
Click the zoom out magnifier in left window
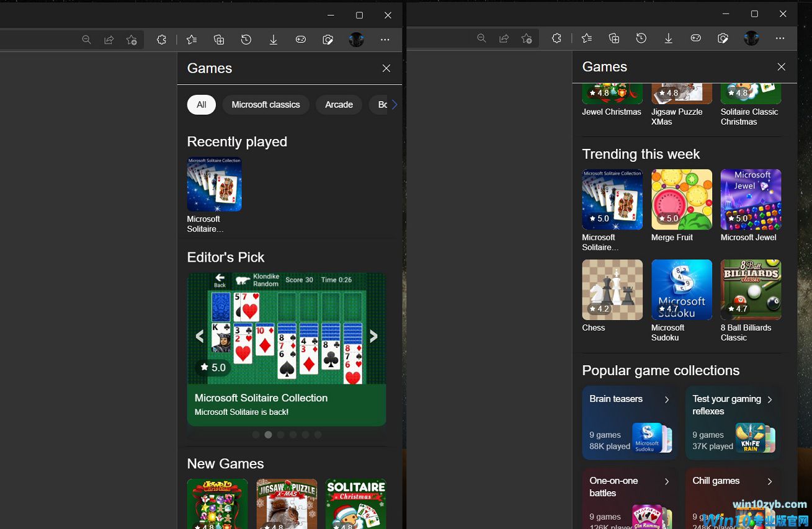(x=86, y=40)
